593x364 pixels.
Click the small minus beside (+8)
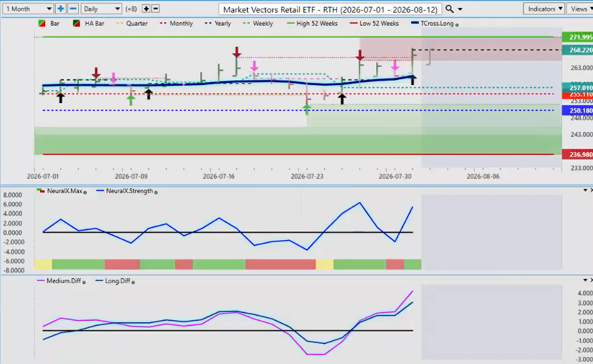click(155, 9)
